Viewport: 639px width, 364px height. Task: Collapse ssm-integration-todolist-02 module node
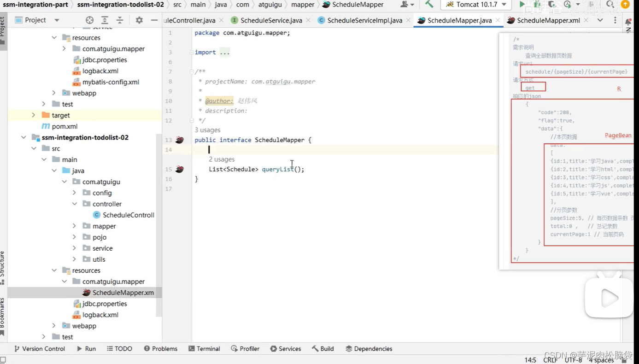[23, 137]
